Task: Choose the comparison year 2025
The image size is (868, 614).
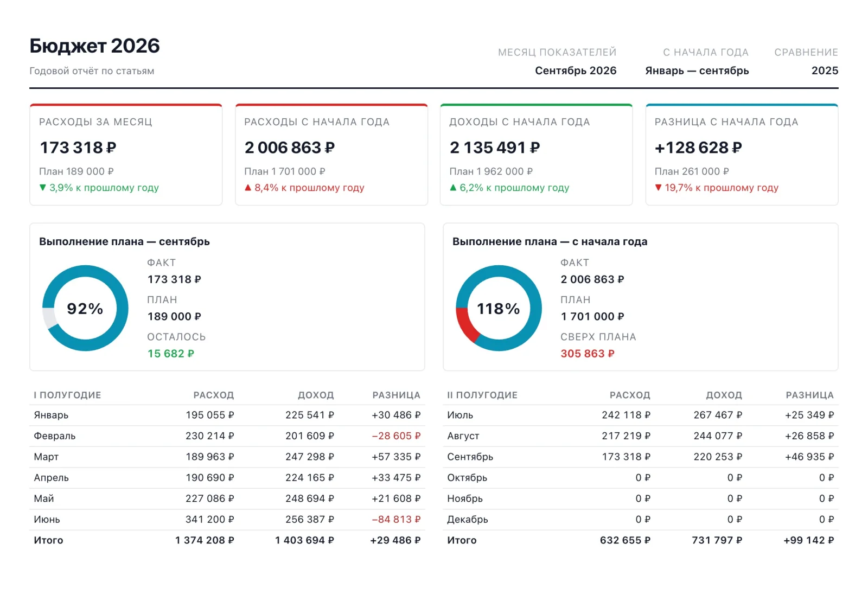Action: 825,71
